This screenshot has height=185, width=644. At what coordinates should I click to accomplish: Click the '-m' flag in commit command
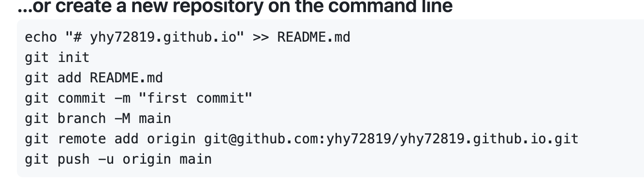(x=122, y=98)
